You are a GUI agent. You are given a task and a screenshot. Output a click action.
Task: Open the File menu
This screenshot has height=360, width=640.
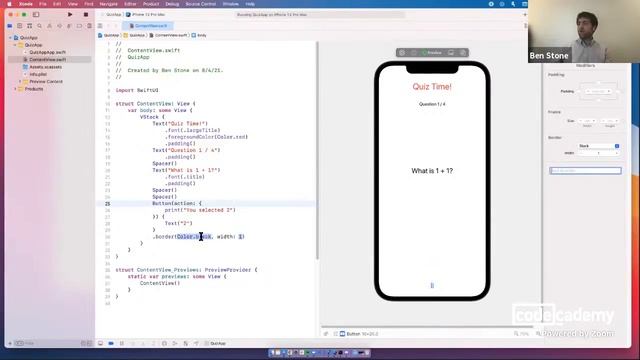pyautogui.click(x=42, y=4)
